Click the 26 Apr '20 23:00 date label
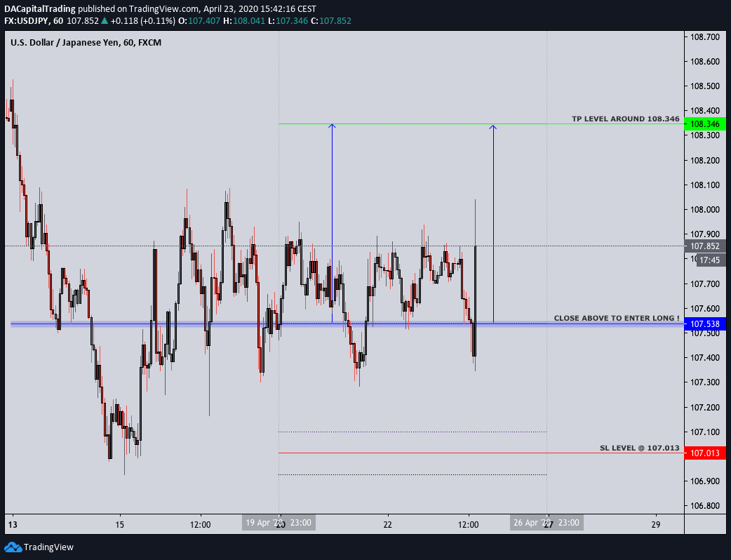 click(x=546, y=523)
